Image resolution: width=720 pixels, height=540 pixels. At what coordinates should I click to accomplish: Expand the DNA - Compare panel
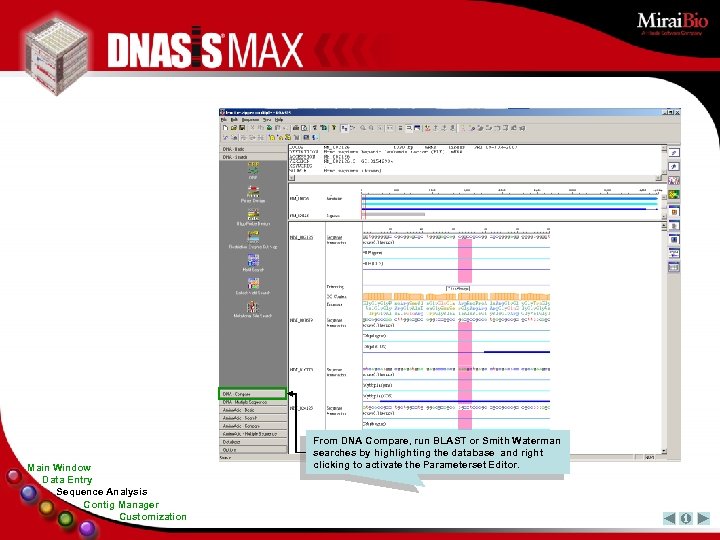click(x=252, y=394)
